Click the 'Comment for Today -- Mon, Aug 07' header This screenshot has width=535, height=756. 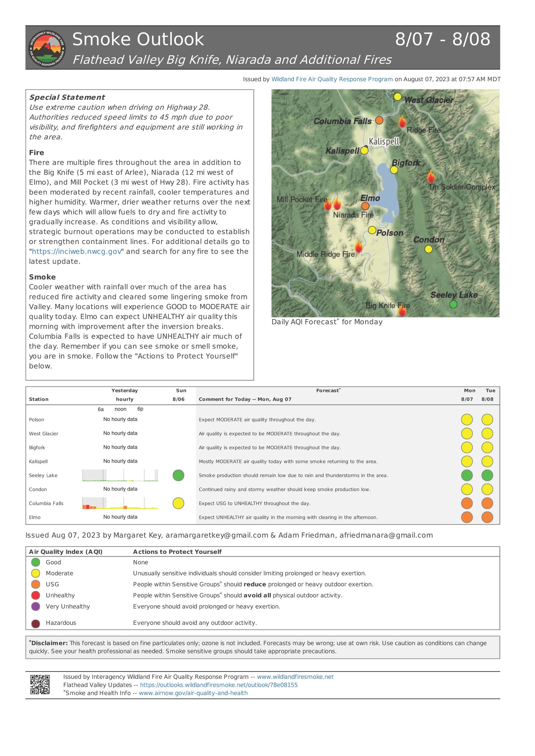click(245, 399)
